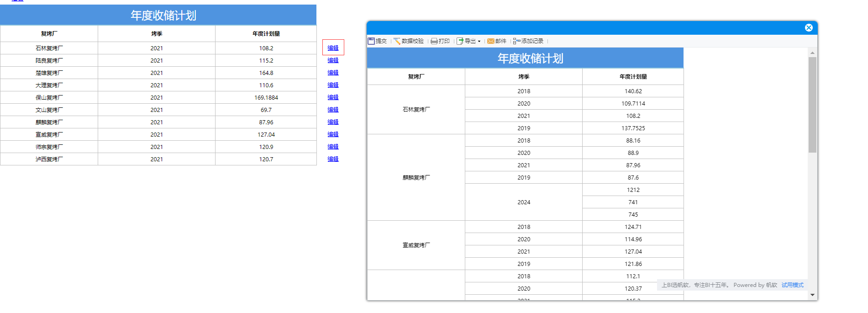Click 编辑 link for 石林复烤厂 row

click(333, 48)
